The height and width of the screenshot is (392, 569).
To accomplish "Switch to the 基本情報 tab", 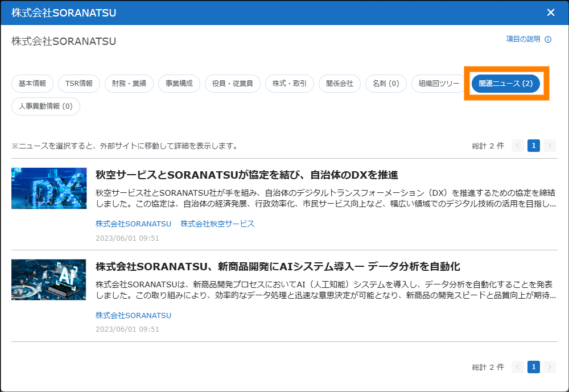I will [32, 84].
